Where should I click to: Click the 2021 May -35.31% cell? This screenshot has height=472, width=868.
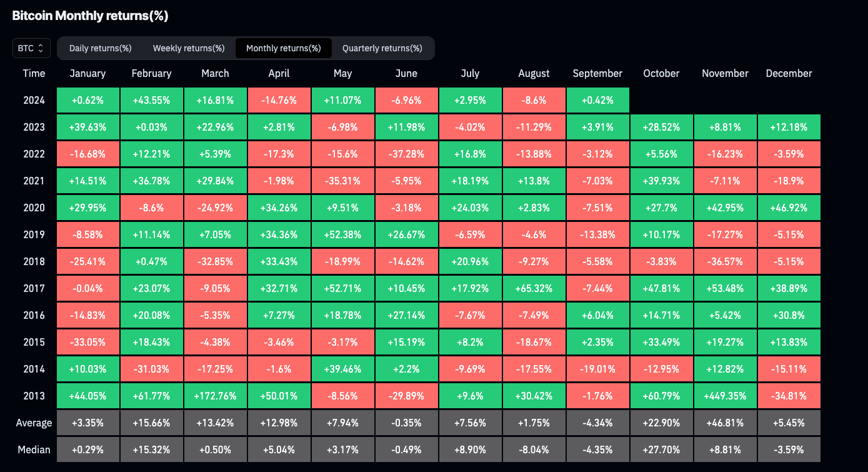(342, 181)
